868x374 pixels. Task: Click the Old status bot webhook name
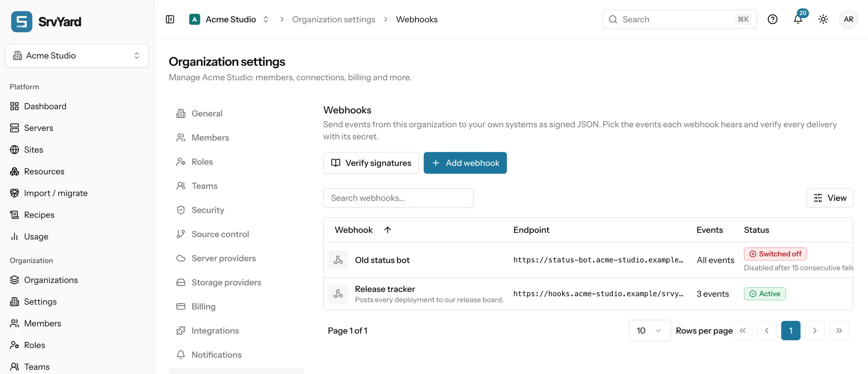(x=382, y=260)
